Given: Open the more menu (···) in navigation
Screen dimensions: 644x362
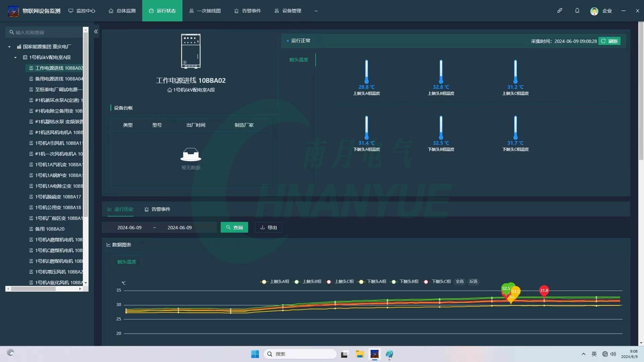Looking at the screenshot, I should point(316,11).
